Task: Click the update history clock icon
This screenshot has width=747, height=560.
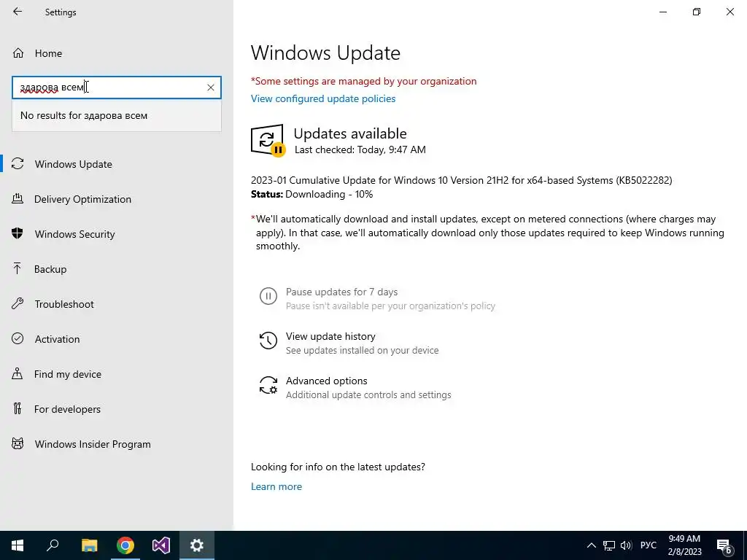Action: [268, 341]
